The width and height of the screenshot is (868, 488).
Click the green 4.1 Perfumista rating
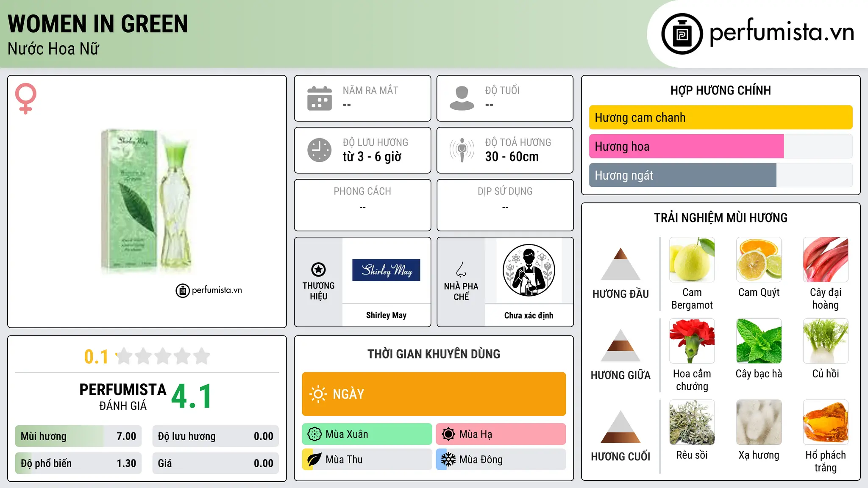coord(192,396)
